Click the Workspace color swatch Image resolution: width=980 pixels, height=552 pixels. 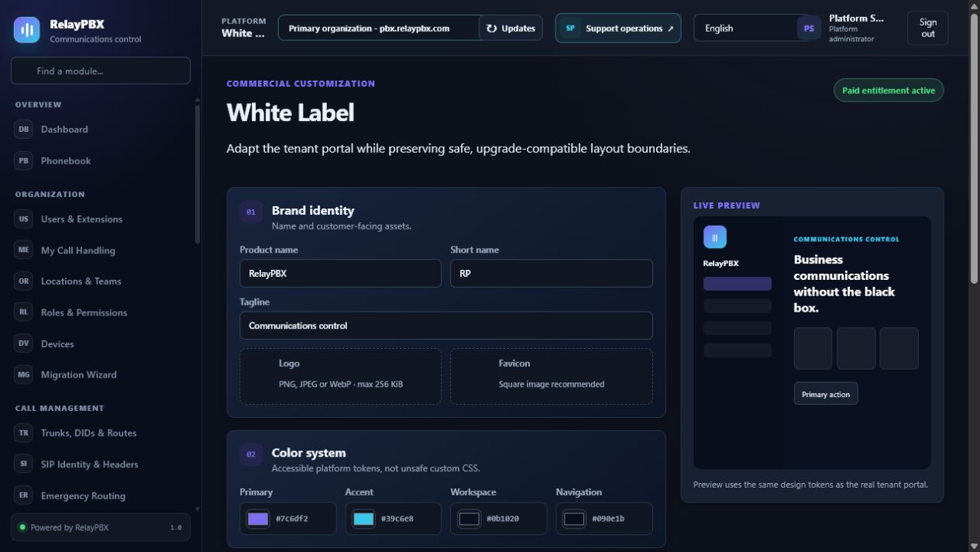click(x=469, y=519)
